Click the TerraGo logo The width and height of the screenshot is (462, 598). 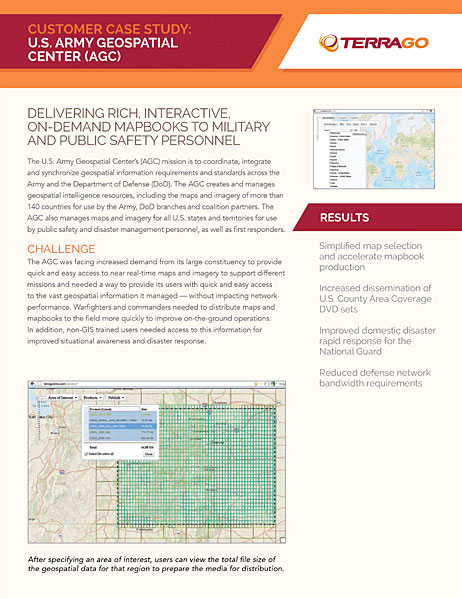(373, 43)
